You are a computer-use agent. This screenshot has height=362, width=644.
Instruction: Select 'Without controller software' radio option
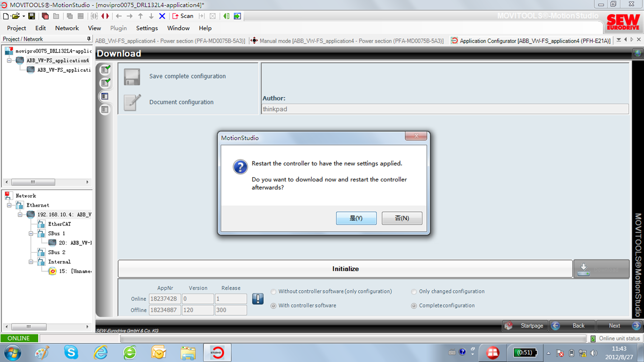tap(273, 292)
